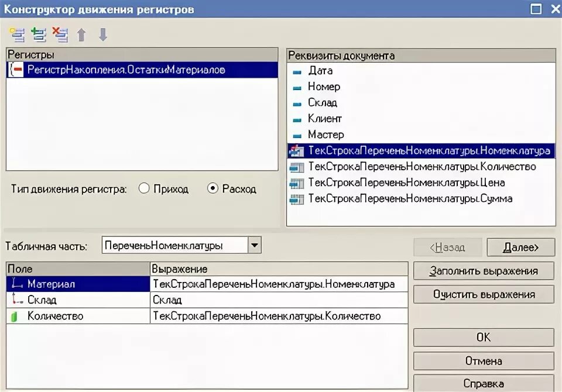
Task: Confirm with the OK button
Action: click(x=484, y=337)
